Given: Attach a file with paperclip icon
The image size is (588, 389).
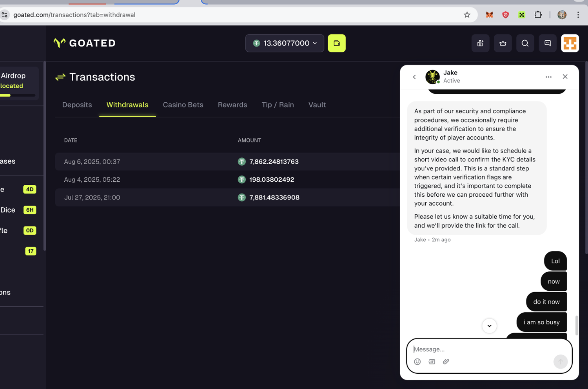Looking at the screenshot, I should [x=446, y=362].
